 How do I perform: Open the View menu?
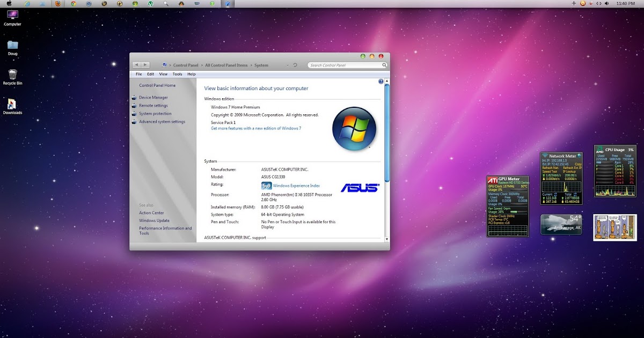coord(163,74)
